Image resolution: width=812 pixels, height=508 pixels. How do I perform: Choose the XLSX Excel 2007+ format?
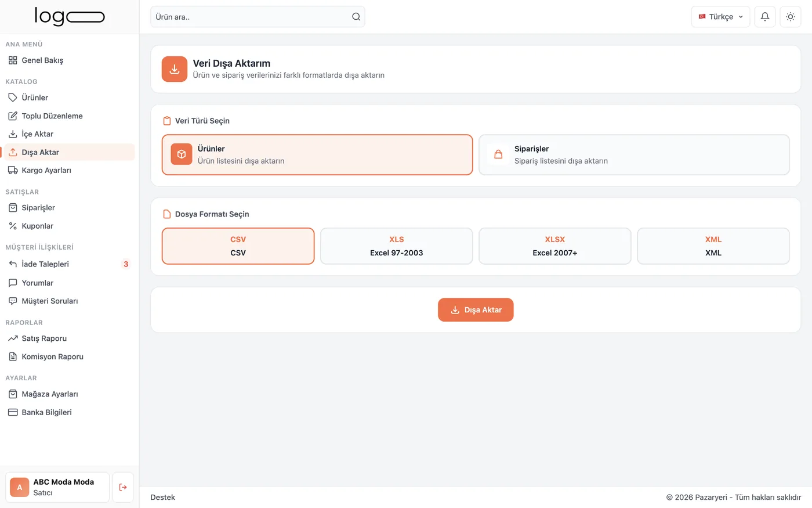[x=555, y=246]
